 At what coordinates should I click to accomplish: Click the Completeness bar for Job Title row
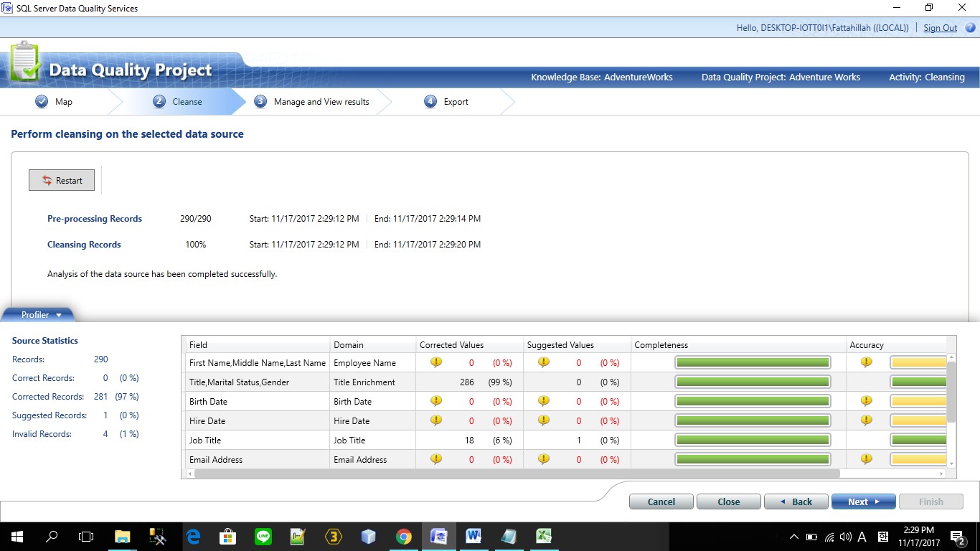click(x=753, y=440)
